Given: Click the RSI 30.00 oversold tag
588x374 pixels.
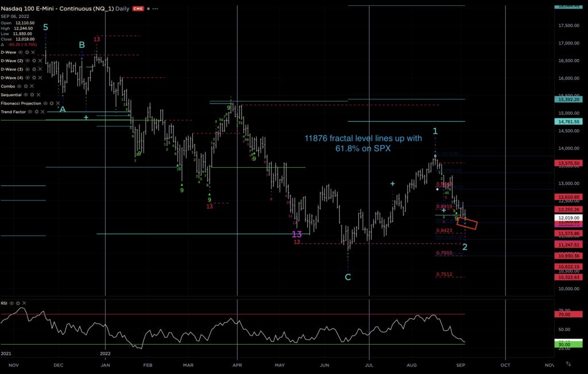Looking at the screenshot, I should pyautogui.click(x=568, y=344).
